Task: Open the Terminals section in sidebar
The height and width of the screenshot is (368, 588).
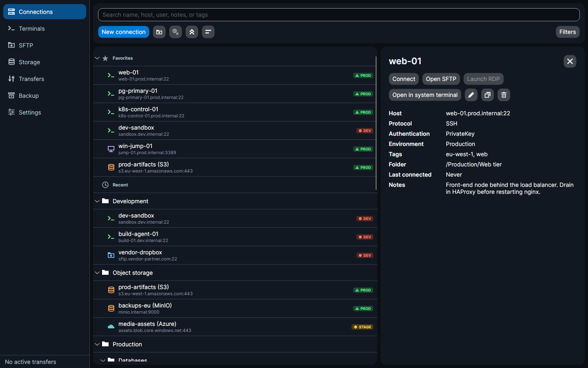Action: coord(45,29)
